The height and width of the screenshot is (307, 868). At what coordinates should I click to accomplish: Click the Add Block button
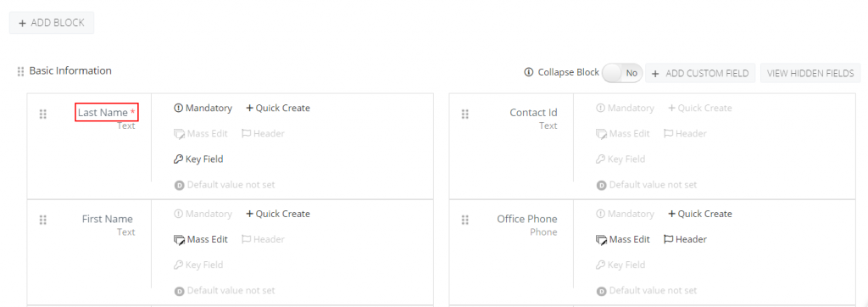click(x=52, y=23)
